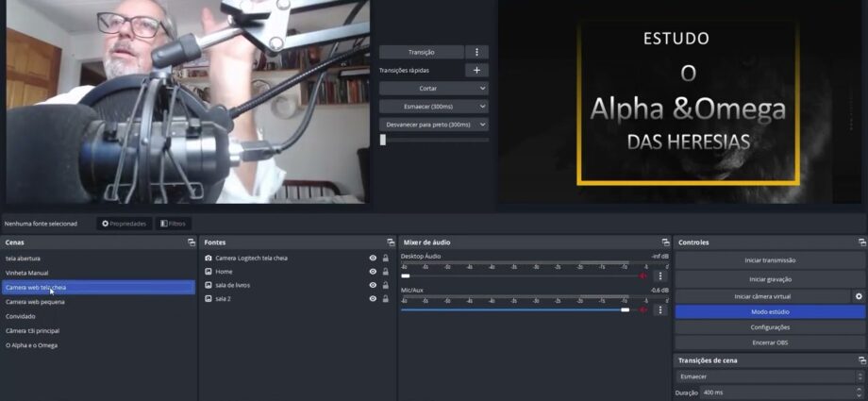868x401 pixels.
Task: Open virtual camera settings gear icon
Action: (859, 296)
